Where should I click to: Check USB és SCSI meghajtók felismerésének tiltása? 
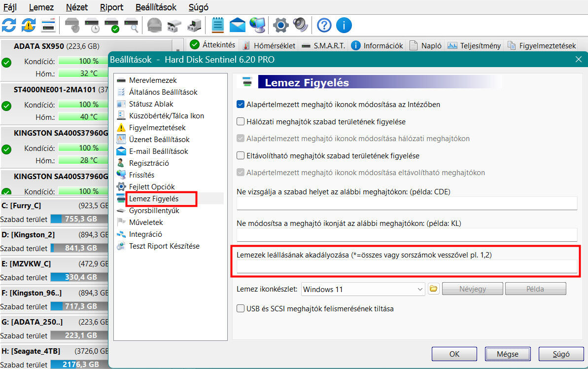pyautogui.click(x=241, y=308)
